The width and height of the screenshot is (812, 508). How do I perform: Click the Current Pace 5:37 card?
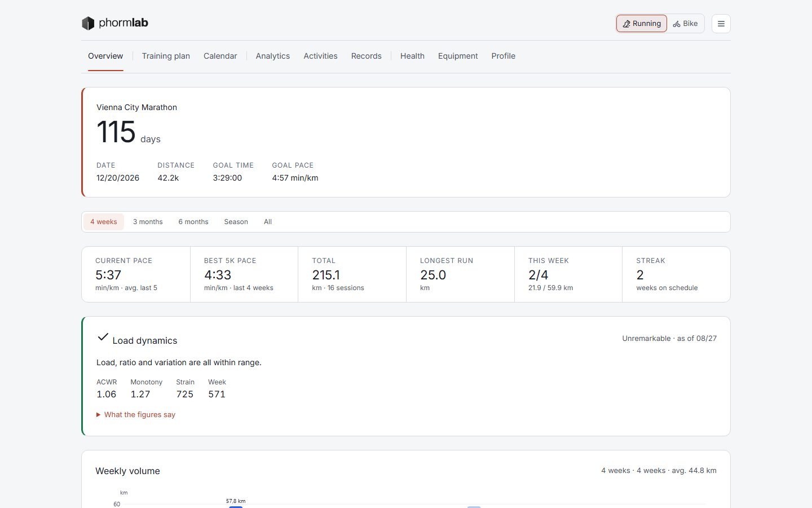136,274
